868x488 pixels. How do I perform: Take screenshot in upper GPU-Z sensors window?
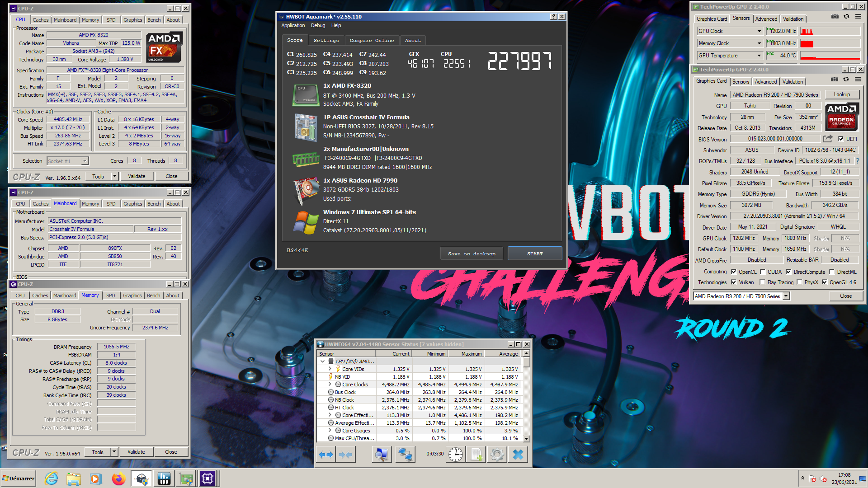pos(835,16)
